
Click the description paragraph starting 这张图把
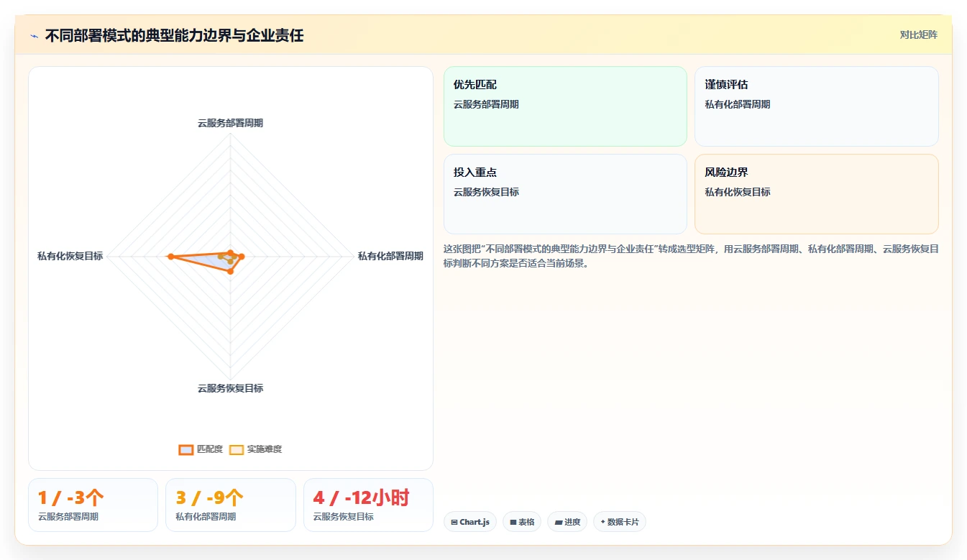[691, 256]
